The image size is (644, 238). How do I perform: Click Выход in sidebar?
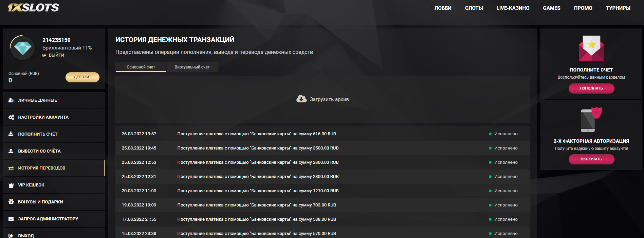pos(54,234)
